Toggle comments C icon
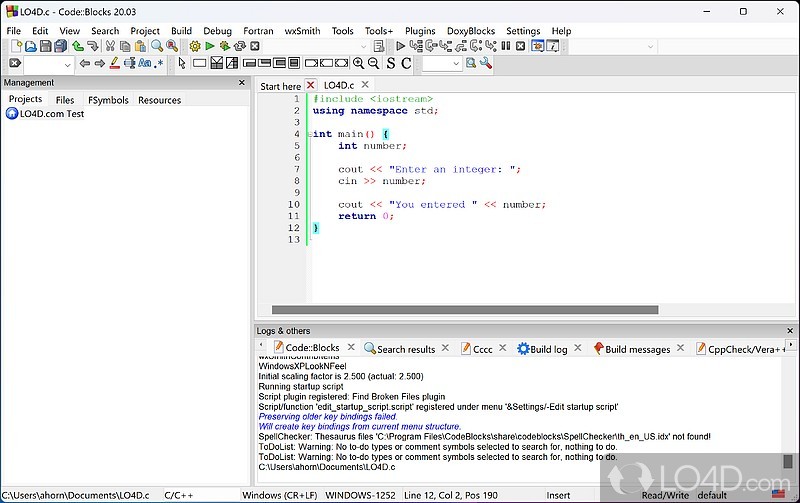Screen dimensions: 800x503 [x=406, y=63]
